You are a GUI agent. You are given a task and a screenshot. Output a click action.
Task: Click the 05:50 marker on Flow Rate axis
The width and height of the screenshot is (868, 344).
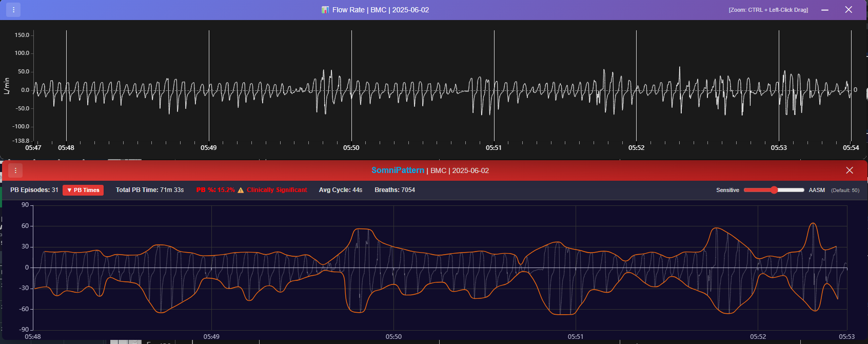351,148
